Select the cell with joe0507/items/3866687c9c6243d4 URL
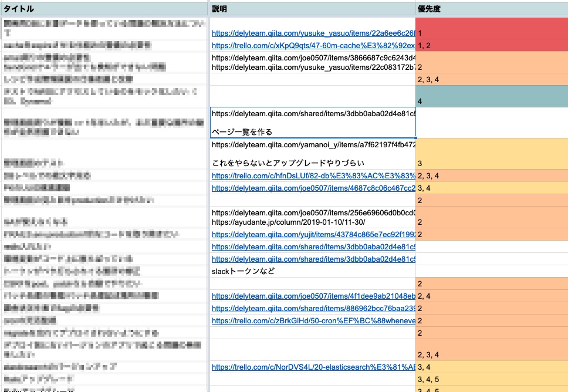 click(313, 62)
